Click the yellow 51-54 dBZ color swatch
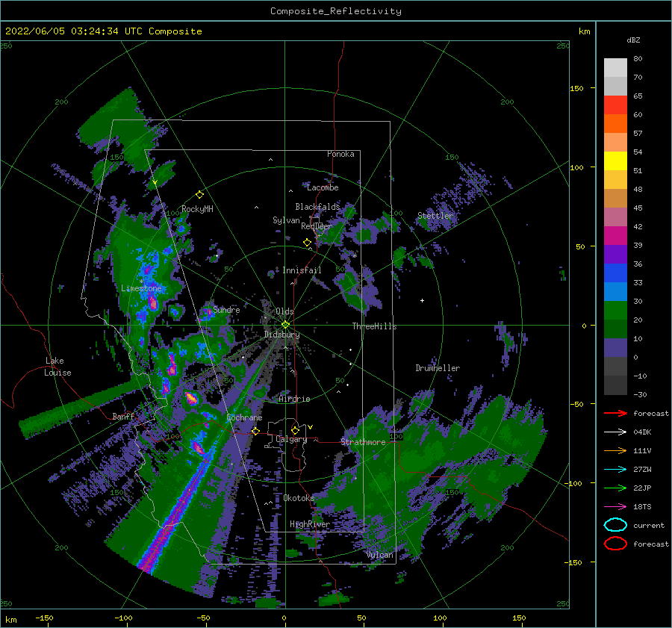The image size is (672, 628). (615, 161)
